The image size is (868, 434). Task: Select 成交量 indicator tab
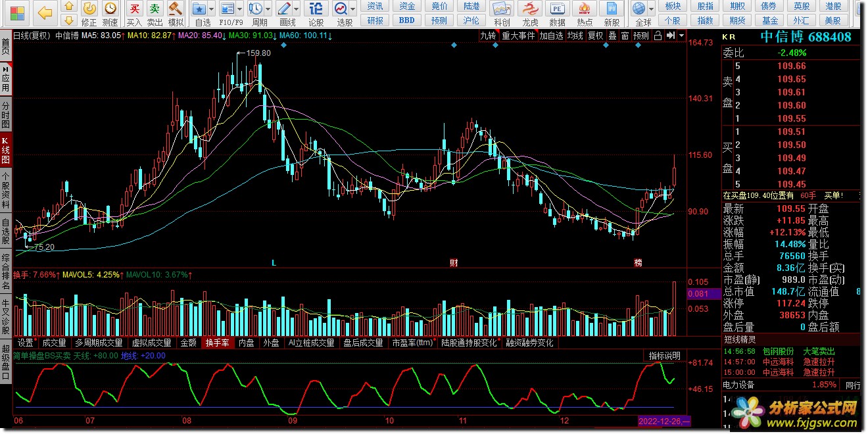click(55, 343)
